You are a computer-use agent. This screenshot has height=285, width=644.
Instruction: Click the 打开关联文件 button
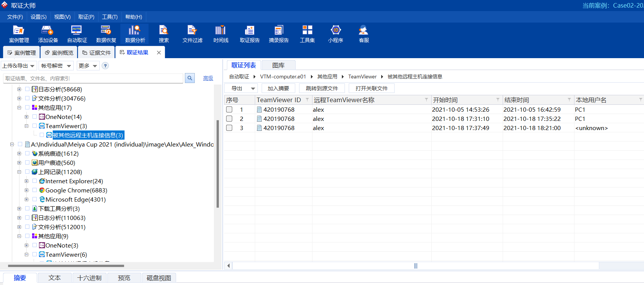coord(371,88)
